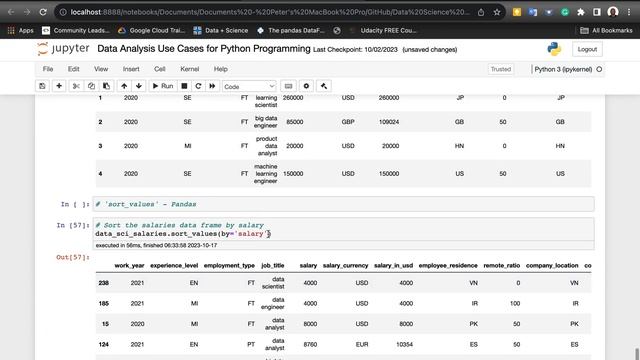Reload the browser page
This screenshot has width=640, height=360.
[x=43, y=12]
